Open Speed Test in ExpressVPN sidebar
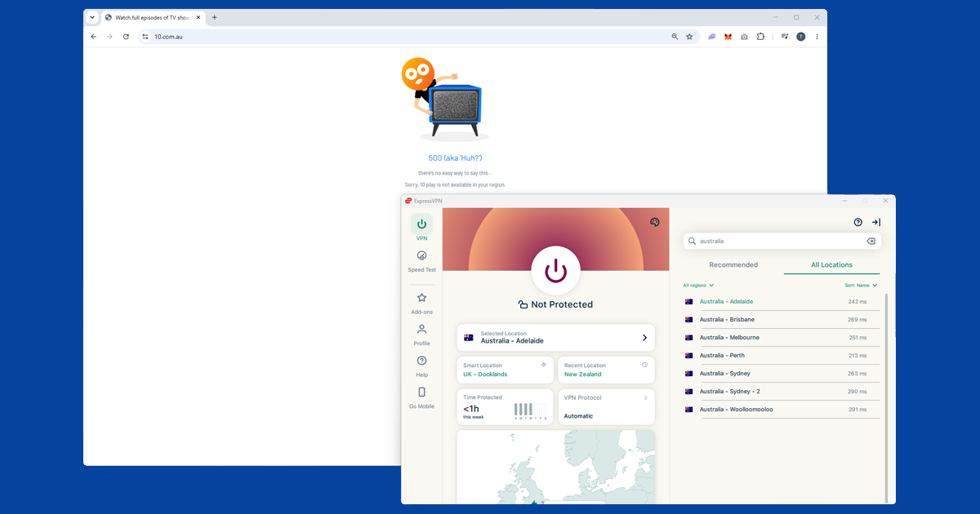 point(421,261)
